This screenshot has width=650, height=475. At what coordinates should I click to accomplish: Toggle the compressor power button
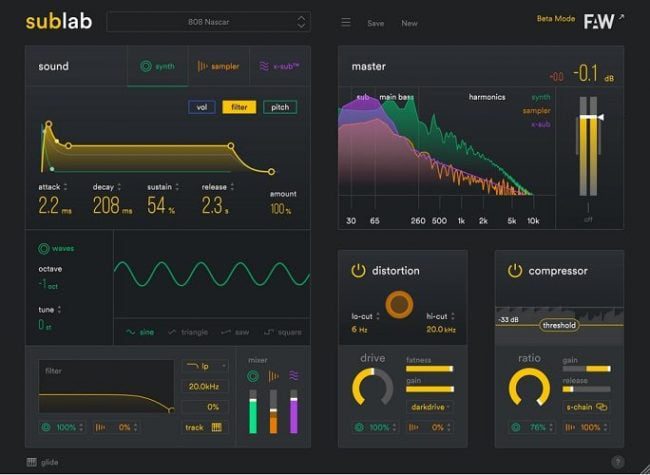click(515, 271)
